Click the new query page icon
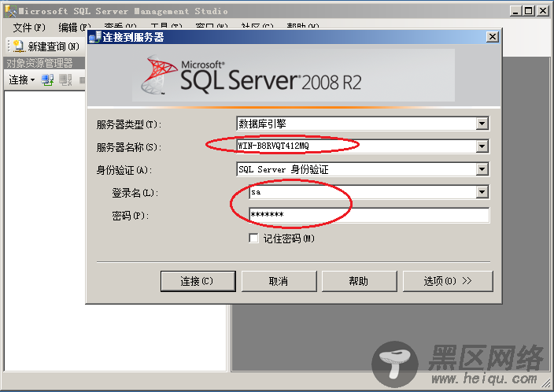This screenshot has height=392, width=554. 18,46
